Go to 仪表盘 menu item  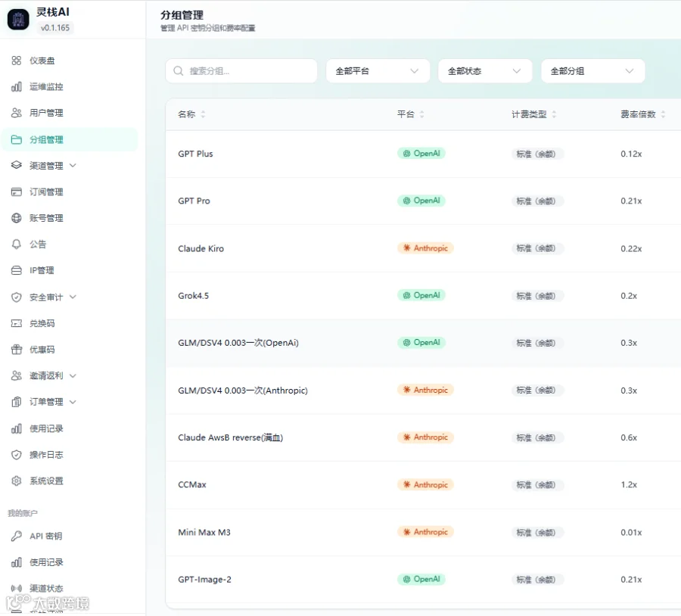[x=70, y=61]
